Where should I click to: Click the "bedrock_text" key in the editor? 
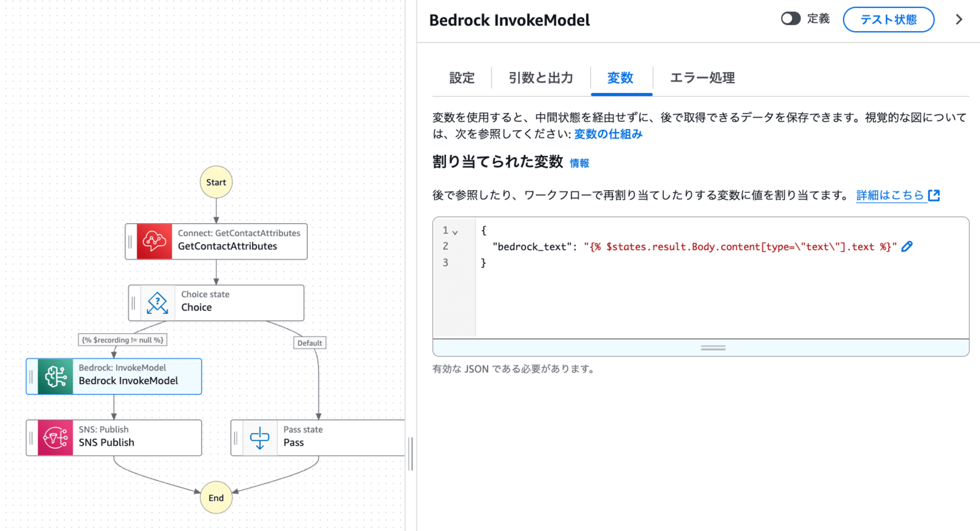[x=533, y=247]
